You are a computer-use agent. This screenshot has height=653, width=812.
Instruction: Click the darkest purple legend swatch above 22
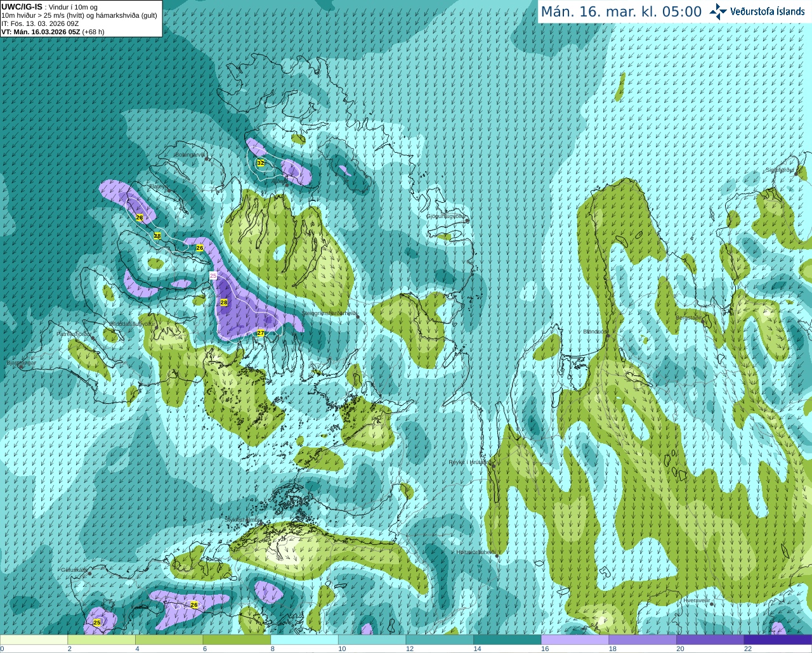click(x=778, y=640)
